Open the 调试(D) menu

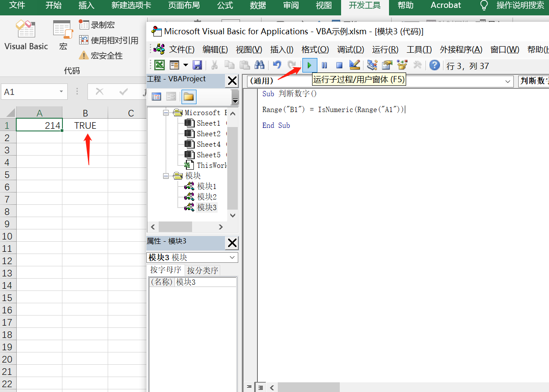click(350, 50)
